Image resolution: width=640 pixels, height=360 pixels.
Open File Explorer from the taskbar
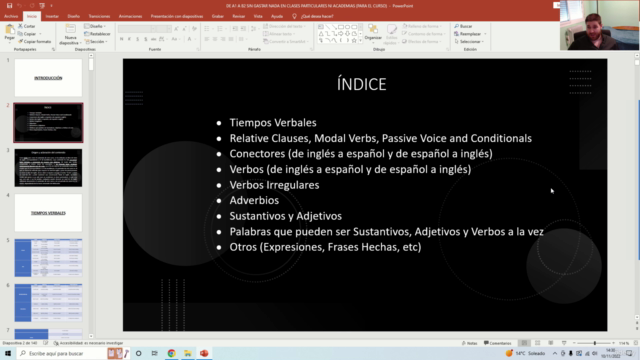188,353
